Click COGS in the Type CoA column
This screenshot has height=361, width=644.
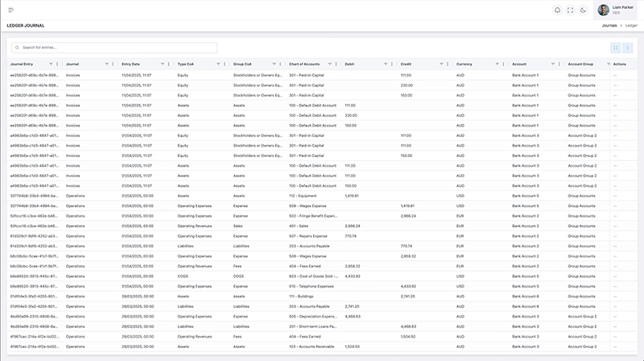point(183,276)
